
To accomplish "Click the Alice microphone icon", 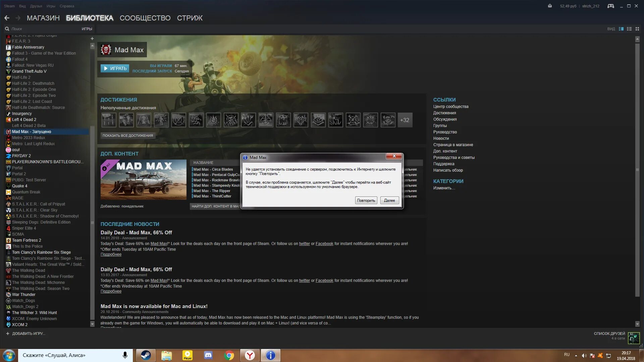I will click(125, 355).
